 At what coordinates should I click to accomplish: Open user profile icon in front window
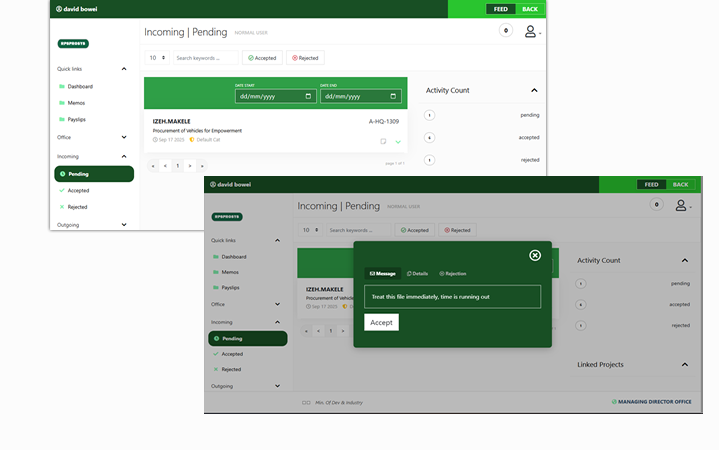click(x=682, y=205)
